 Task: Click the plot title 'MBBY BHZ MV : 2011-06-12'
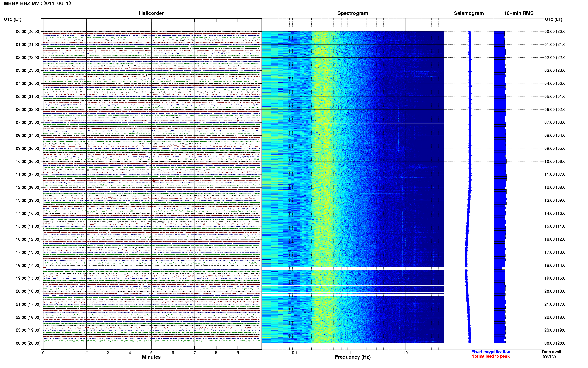[x=37, y=4]
